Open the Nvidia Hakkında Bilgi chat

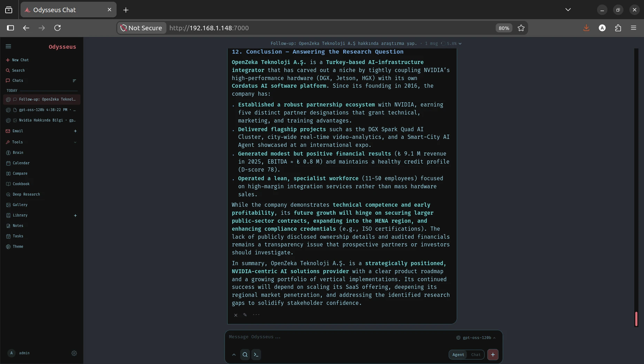coord(42,120)
